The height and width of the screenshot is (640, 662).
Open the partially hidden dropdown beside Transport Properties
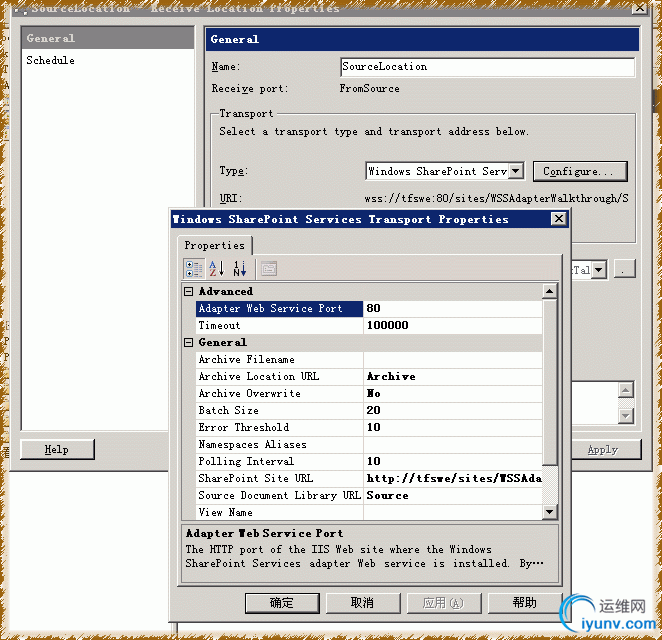599,269
